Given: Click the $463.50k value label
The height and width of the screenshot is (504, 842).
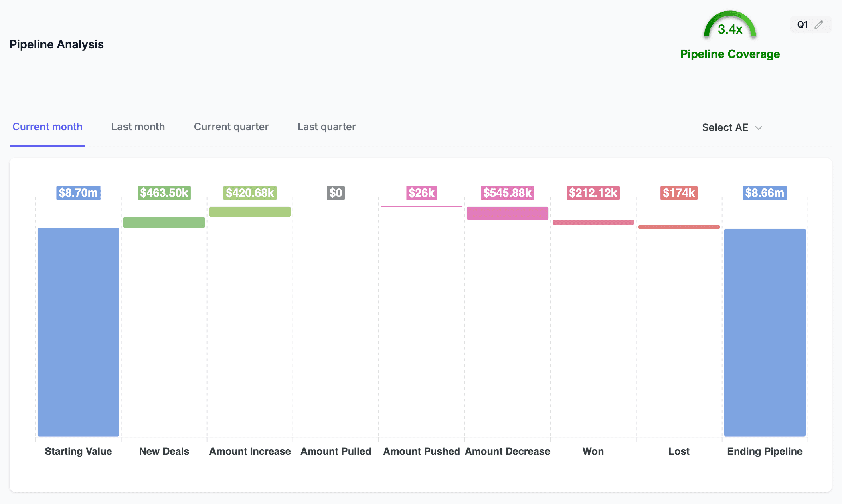Looking at the screenshot, I should coord(164,193).
